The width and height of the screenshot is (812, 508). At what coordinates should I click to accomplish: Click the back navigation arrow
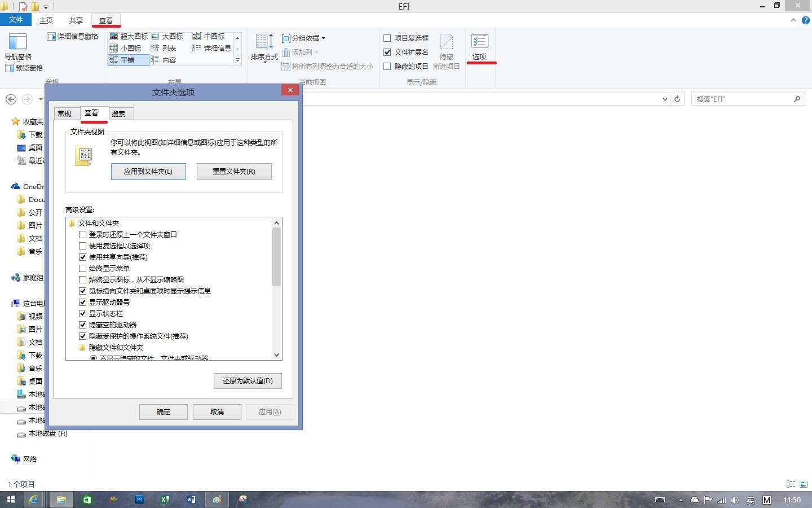click(11, 99)
